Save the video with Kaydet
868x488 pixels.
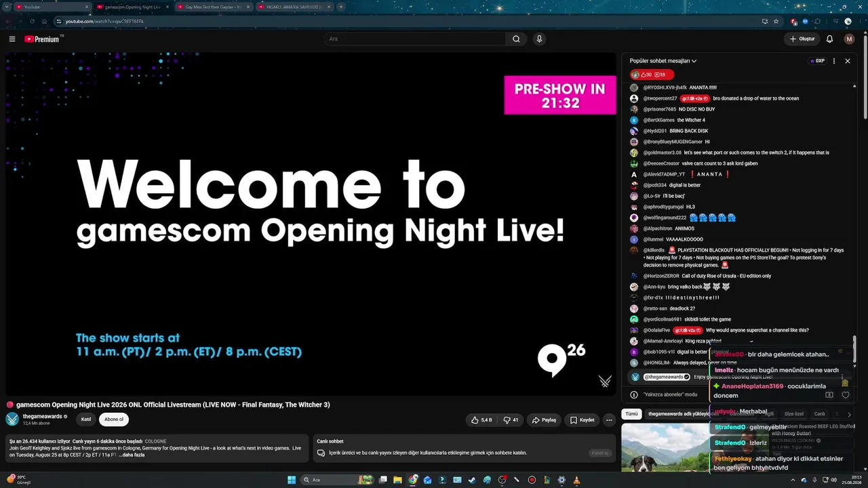(x=583, y=420)
